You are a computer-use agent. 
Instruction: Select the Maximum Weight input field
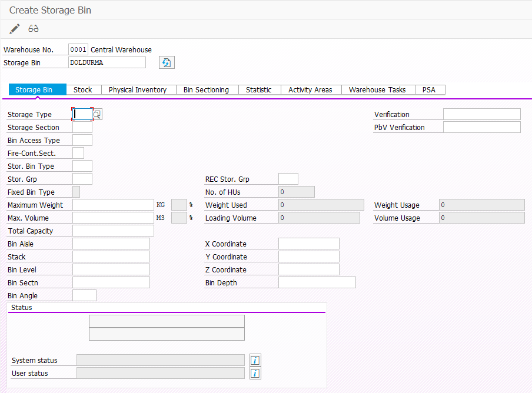112,205
